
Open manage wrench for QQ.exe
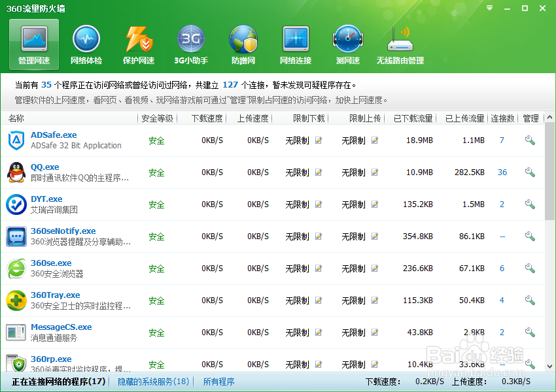pos(530,172)
